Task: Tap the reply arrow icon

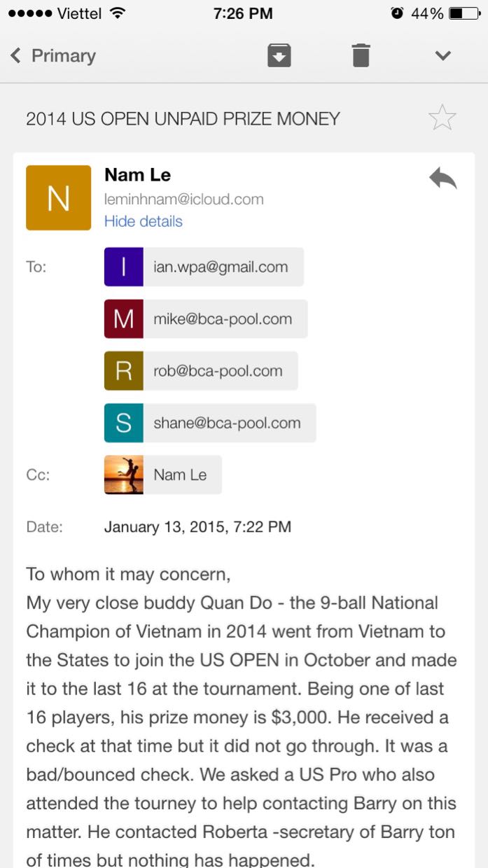Action: tap(442, 179)
